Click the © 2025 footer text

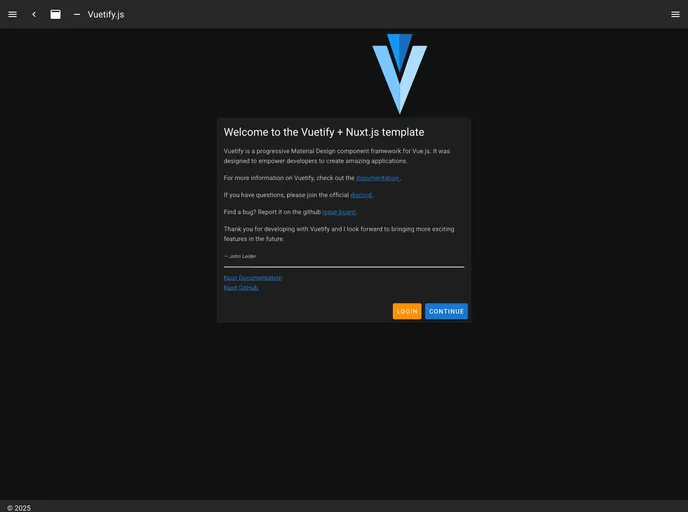(19, 508)
